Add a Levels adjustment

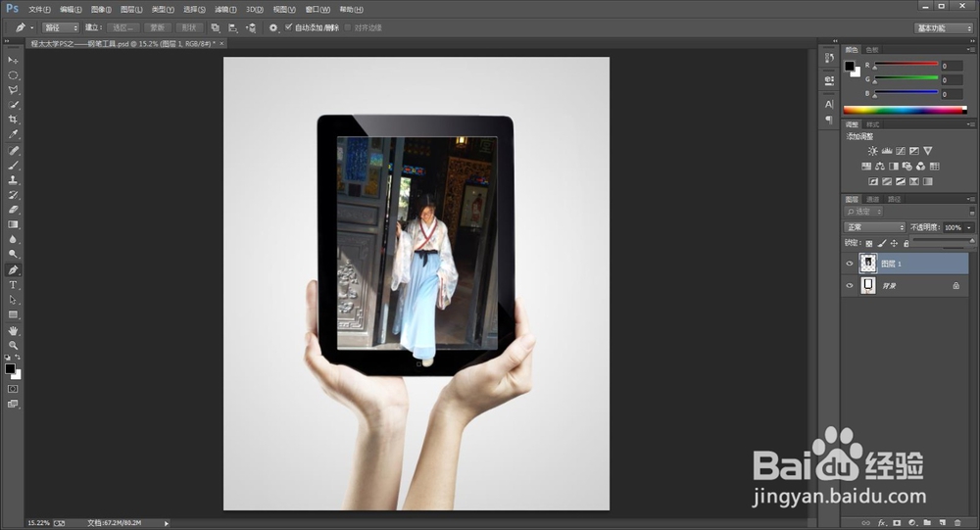pyautogui.click(x=886, y=151)
